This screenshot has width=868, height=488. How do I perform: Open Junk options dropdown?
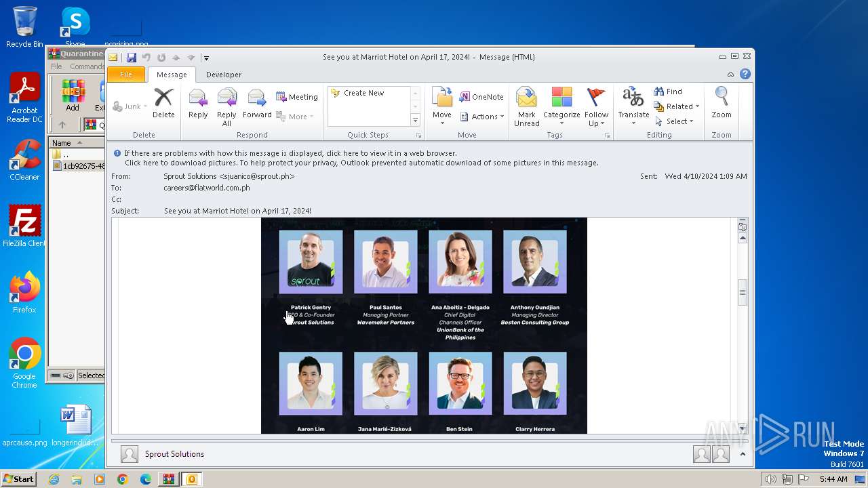(x=130, y=106)
